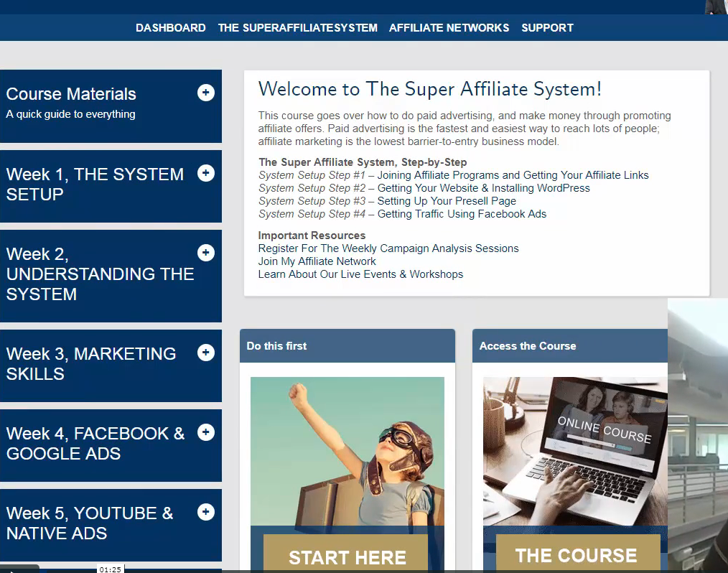
Task: Click the Course Materials panel title
Action: pos(71,94)
